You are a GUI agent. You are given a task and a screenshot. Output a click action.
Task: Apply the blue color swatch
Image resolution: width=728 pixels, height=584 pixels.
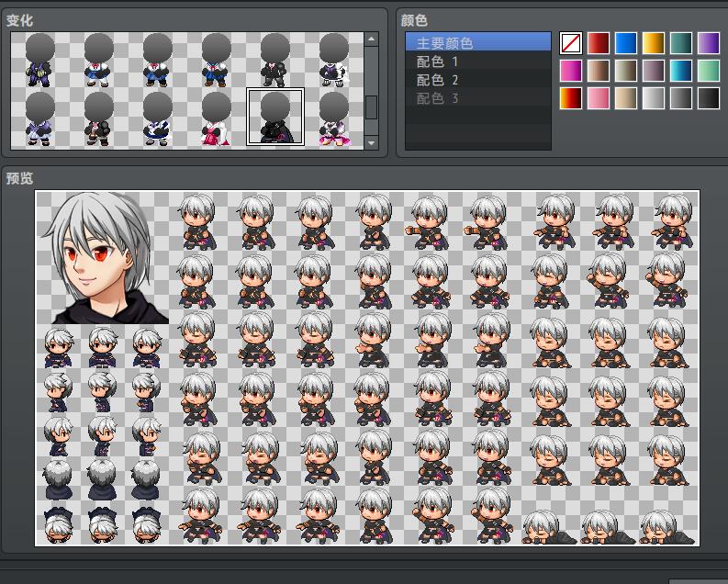pos(625,43)
